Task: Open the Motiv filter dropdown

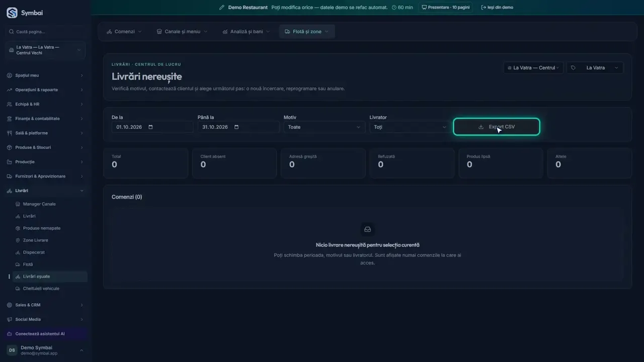Action: click(325, 127)
